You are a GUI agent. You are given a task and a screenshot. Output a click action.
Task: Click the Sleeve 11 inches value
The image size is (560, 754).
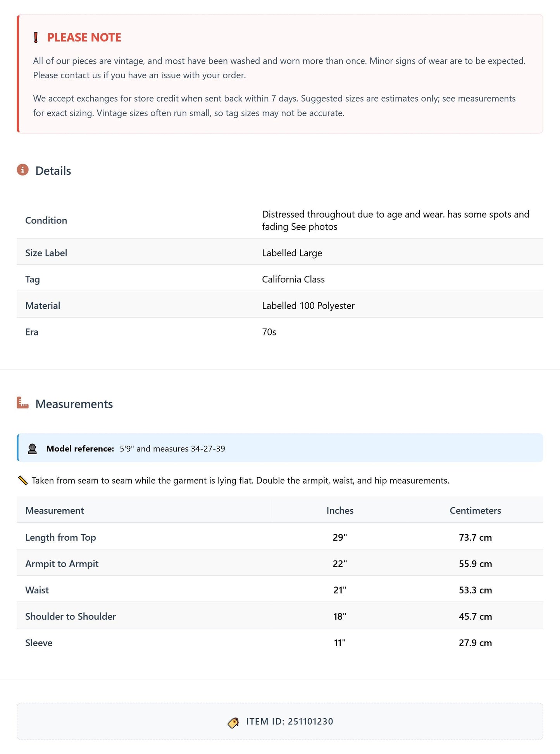340,643
